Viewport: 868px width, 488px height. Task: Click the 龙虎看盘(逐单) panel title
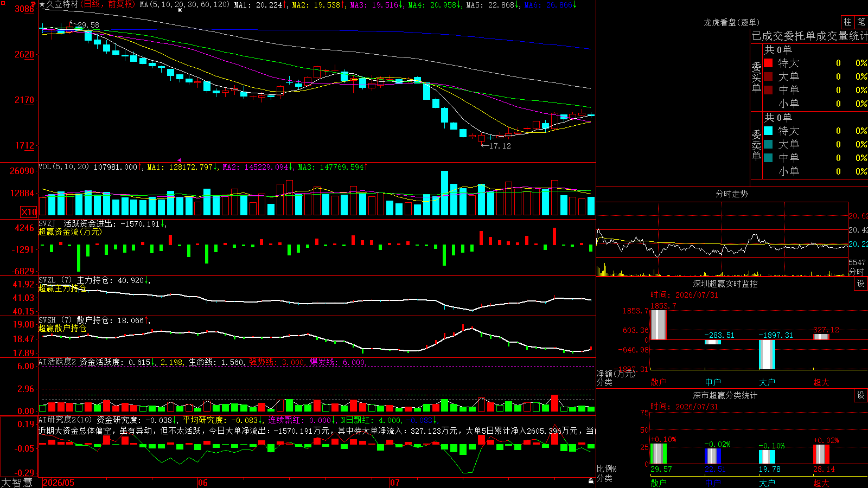point(731,22)
